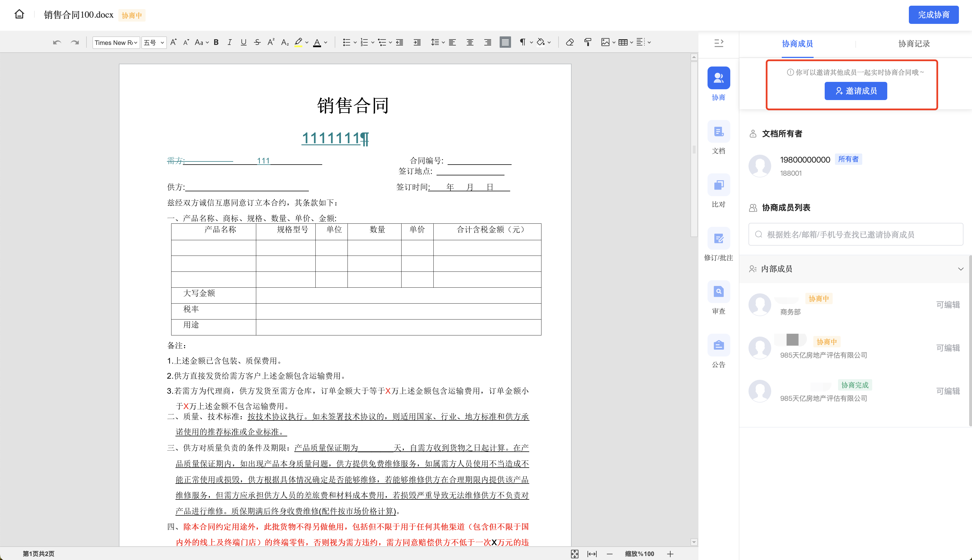Open the 审查 review panel

(x=719, y=298)
